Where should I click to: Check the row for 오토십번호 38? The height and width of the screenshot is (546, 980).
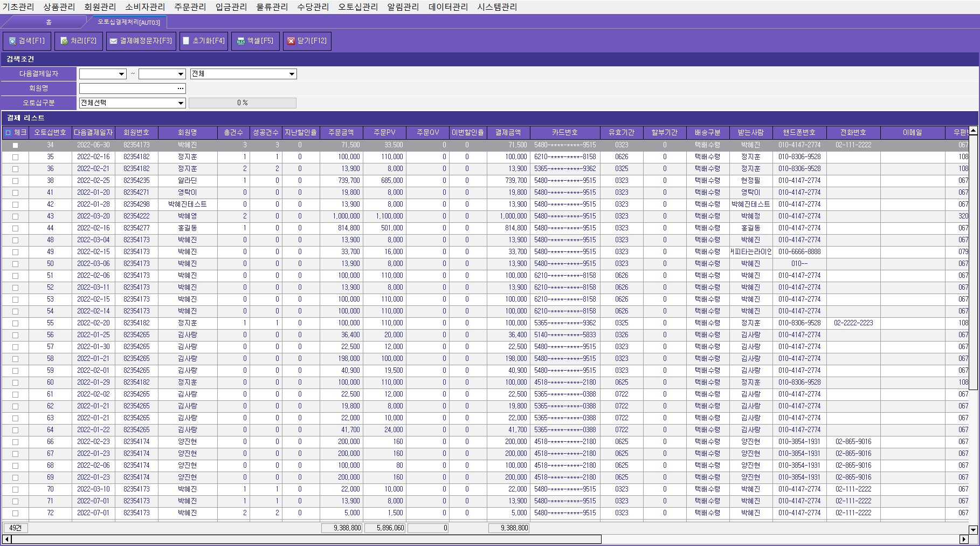[15, 181]
